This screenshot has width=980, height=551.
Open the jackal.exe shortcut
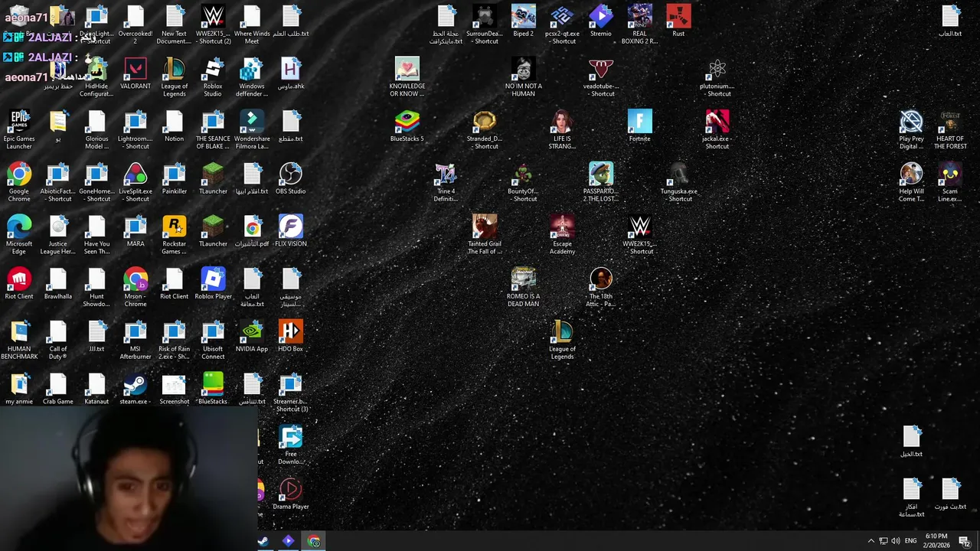point(717,129)
